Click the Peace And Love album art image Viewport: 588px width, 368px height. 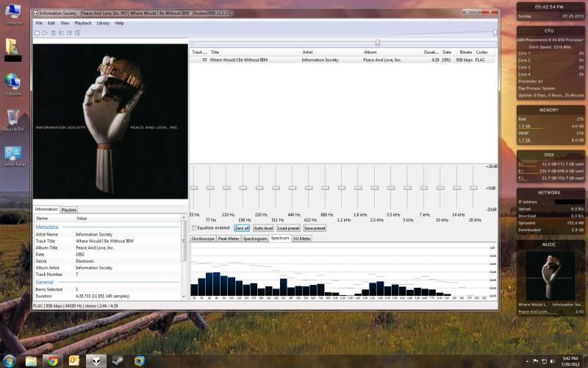tap(110, 121)
